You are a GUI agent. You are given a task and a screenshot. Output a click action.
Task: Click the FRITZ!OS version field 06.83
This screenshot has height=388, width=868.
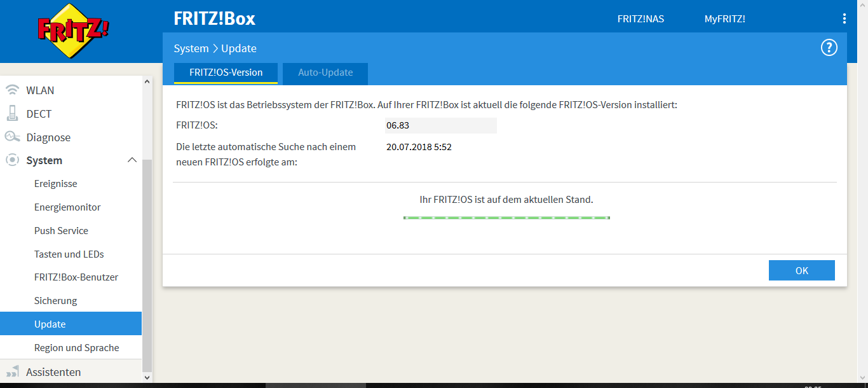[x=441, y=125]
